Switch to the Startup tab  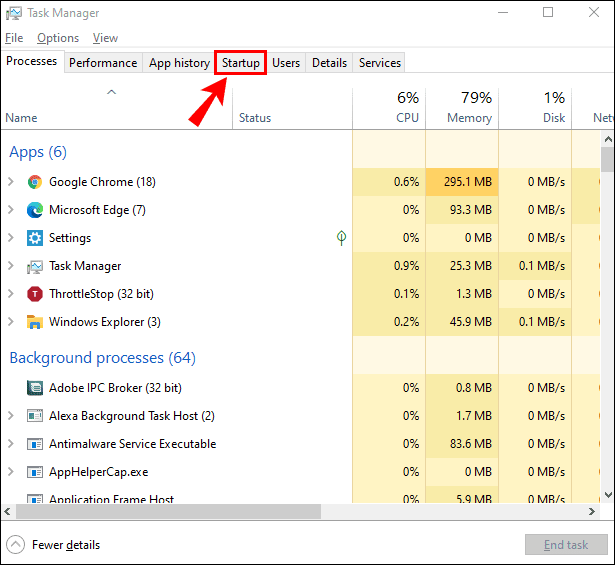240,63
